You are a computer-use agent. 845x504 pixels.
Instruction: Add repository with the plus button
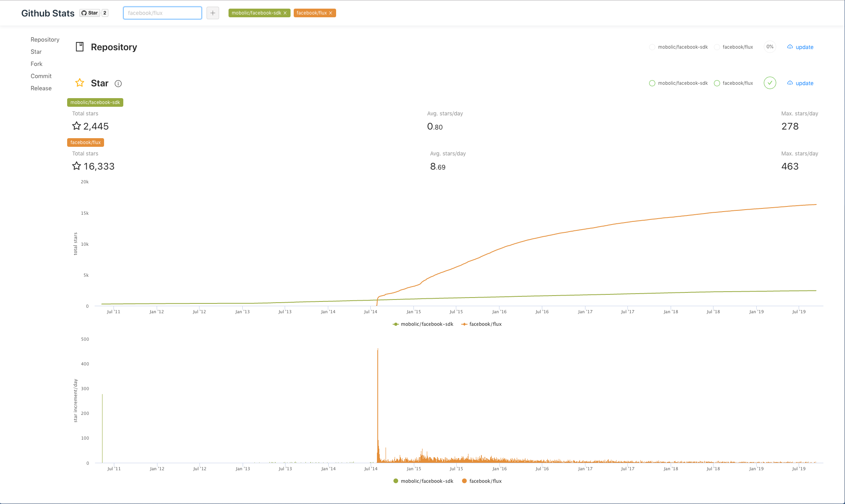(213, 13)
